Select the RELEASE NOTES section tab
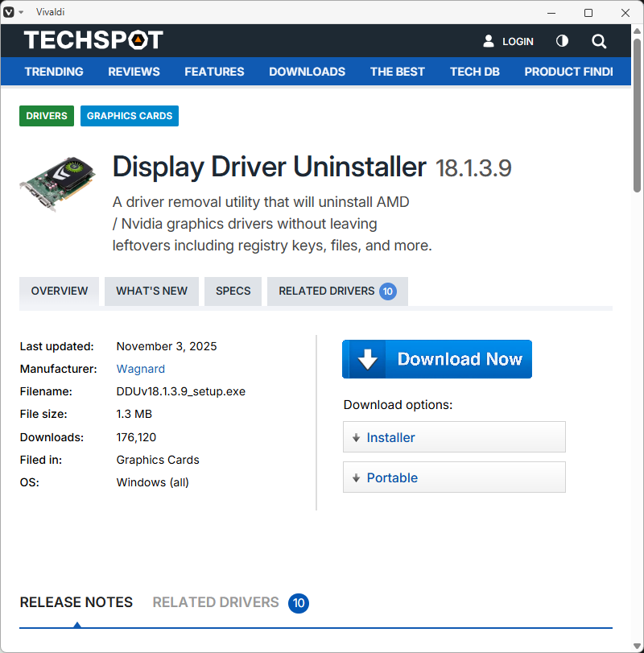The image size is (644, 653). click(76, 602)
